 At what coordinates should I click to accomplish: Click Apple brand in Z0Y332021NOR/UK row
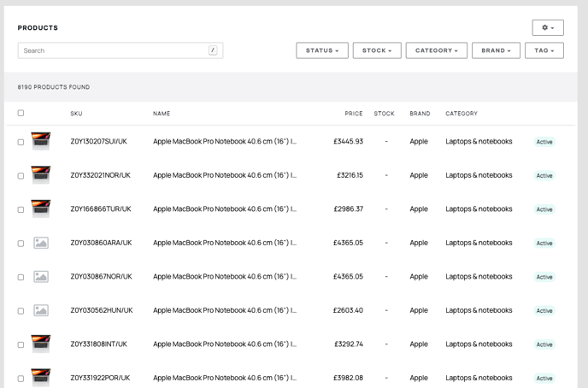pyautogui.click(x=419, y=175)
